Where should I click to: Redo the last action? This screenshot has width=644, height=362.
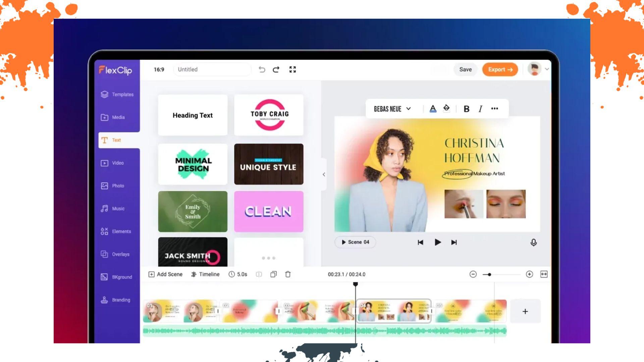(276, 69)
